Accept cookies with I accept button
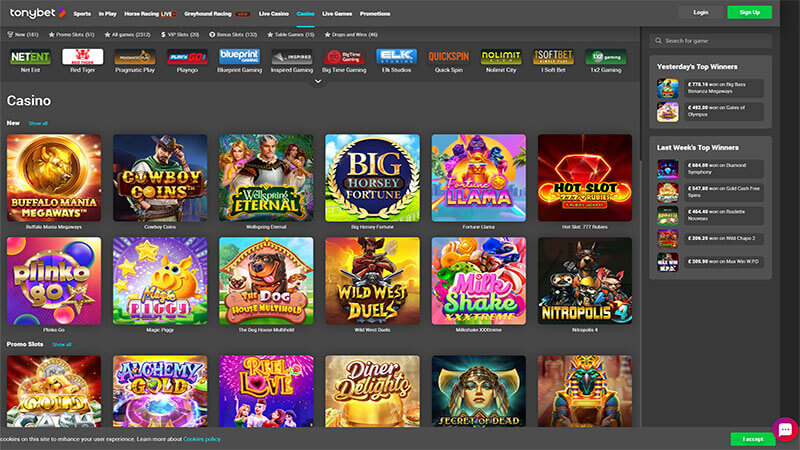Screen dimensions: 800x450 (752, 439)
